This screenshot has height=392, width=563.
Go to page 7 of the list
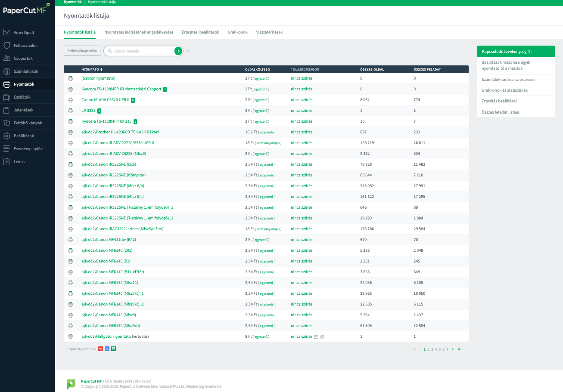(448, 349)
